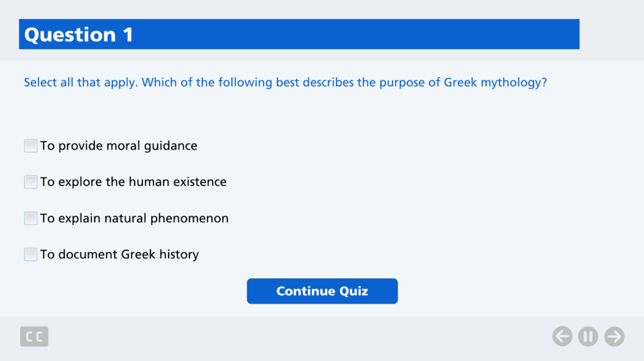
Task: Advance with the right arrow icon
Action: pyautogui.click(x=614, y=336)
